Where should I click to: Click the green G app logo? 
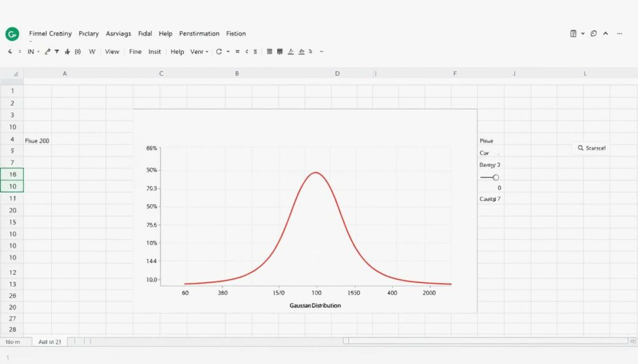pos(12,34)
